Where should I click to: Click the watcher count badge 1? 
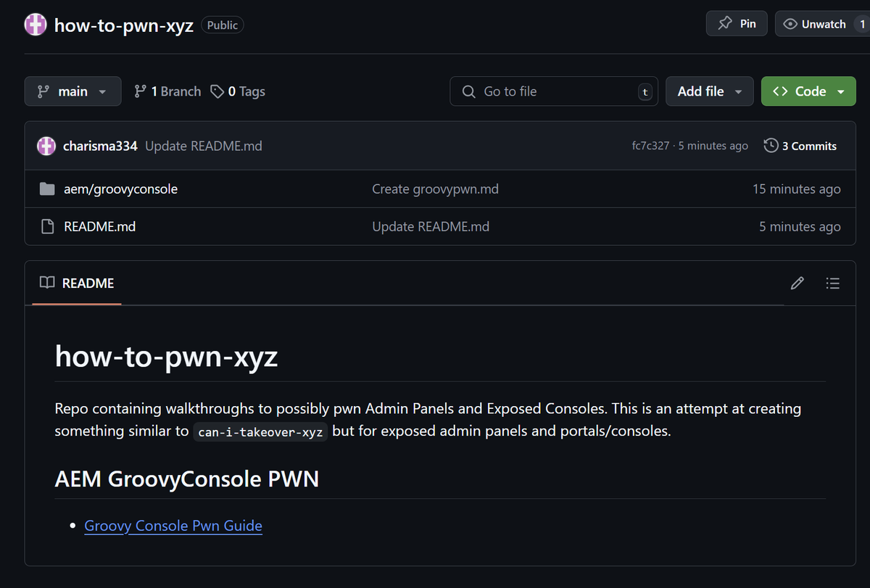[862, 24]
